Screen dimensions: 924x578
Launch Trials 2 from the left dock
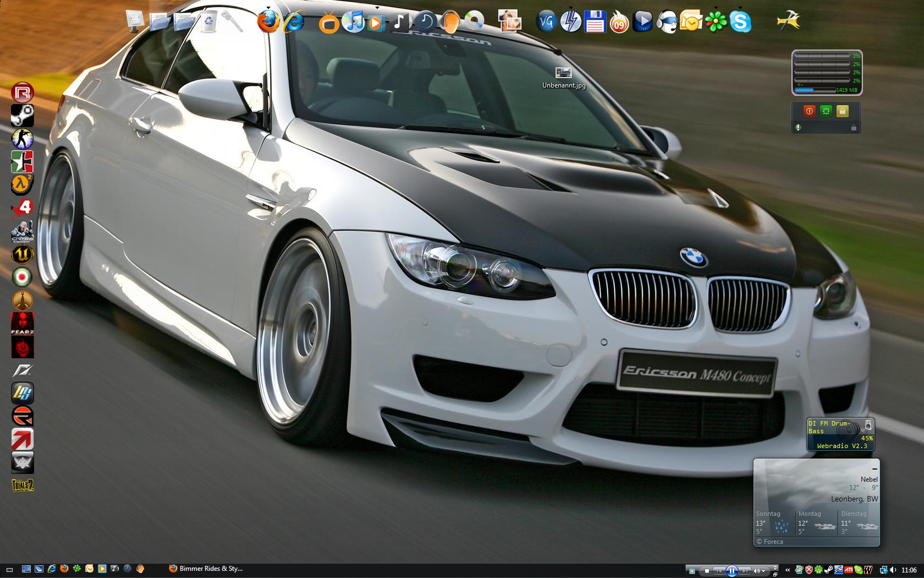coord(23,486)
